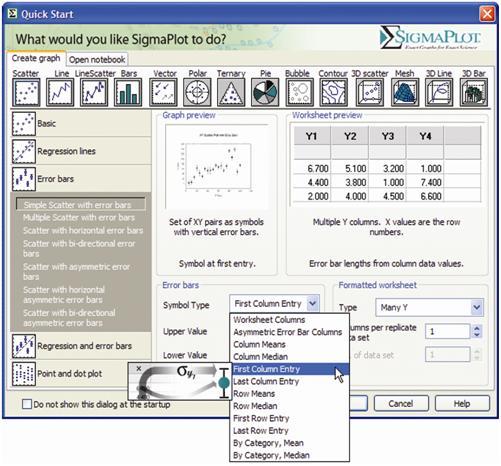Choose the Contour graph type icon
Viewport: 501px width, 466px height.
tap(334, 92)
